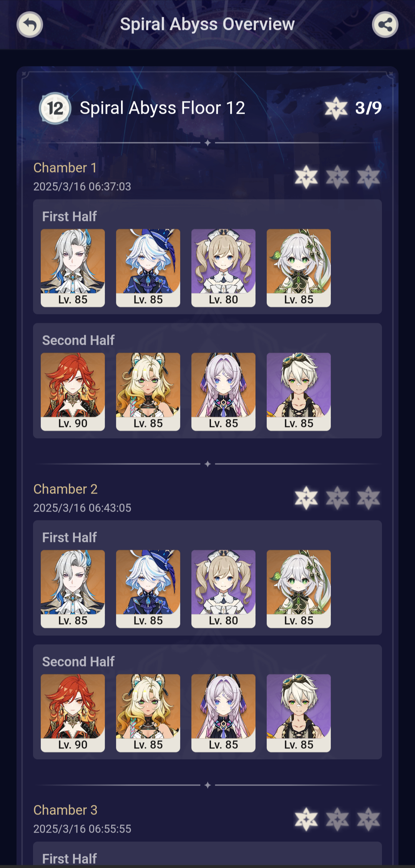The height and width of the screenshot is (868, 415).
Task: Open Chamber 2 First Half blue top-hat character
Action: point(148,589)
